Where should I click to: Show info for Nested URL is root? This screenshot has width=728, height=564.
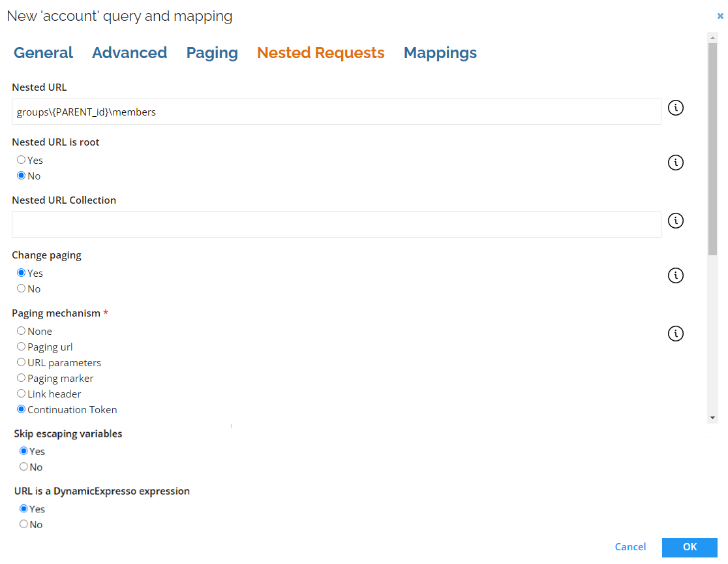(x=676, y=163)
